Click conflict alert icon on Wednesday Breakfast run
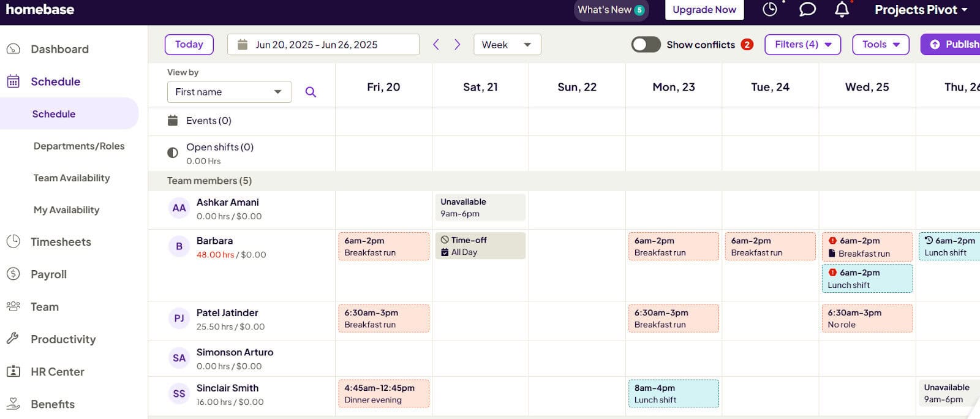980x419 pixels. point(832,241)
